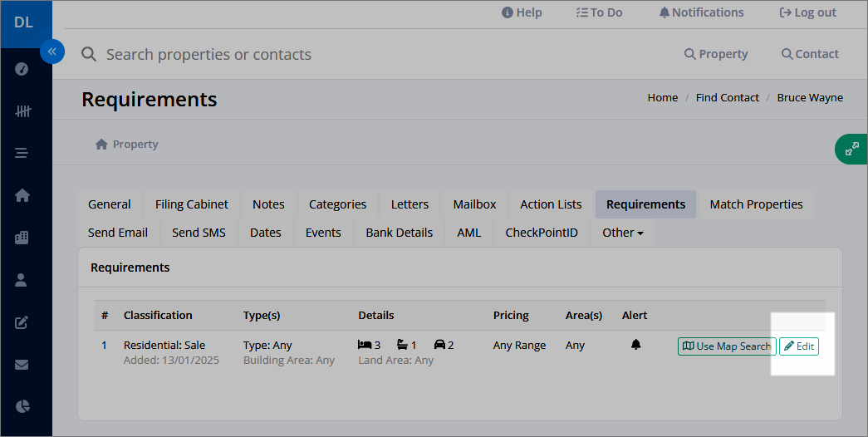This screenshot has height=437, width=868.
Task: Click the tally marks icon in sidebar
Action: coord(22,111)
